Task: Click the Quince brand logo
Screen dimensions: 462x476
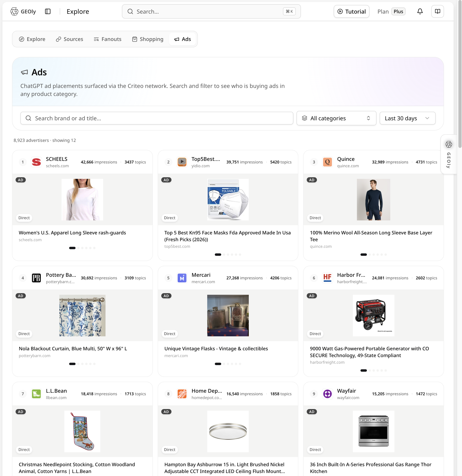Action: click(327, 162)
